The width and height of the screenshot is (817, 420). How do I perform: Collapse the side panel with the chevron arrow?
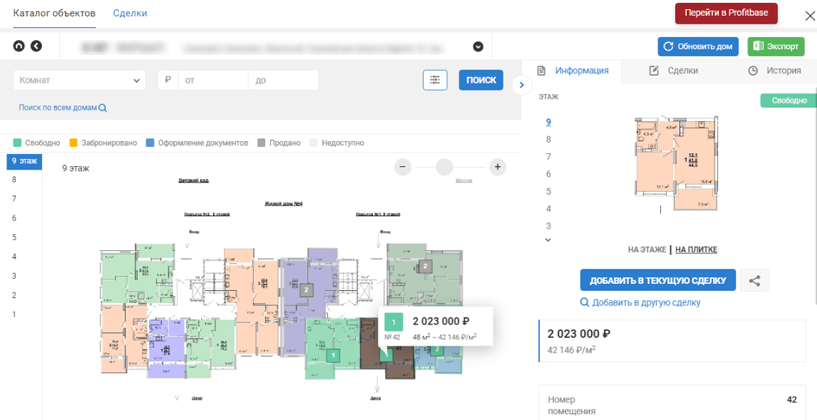coord(522,85)
